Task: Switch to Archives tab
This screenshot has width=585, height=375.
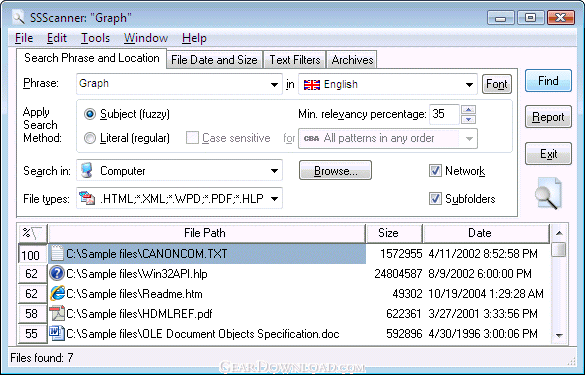Action: click(x=352, y=60)
